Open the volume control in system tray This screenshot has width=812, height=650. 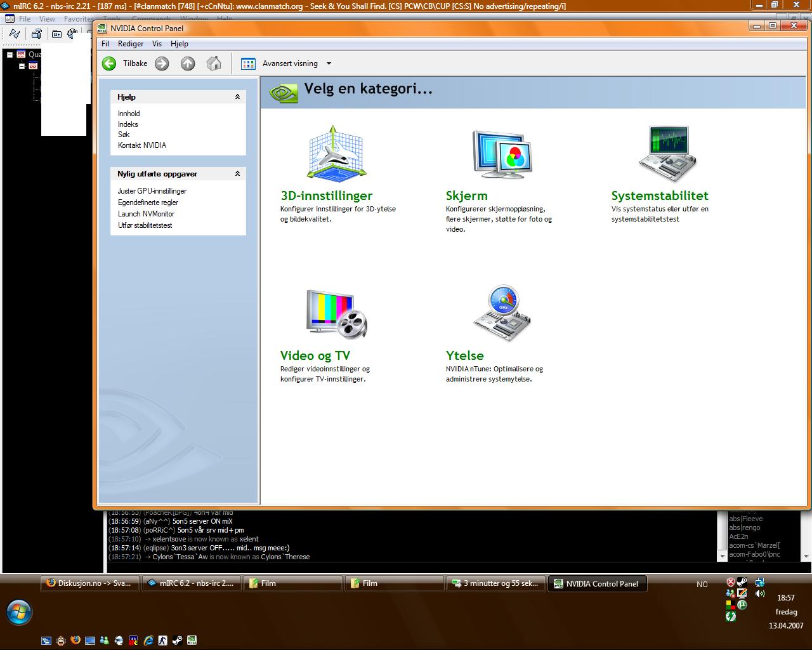pos(759,594)
